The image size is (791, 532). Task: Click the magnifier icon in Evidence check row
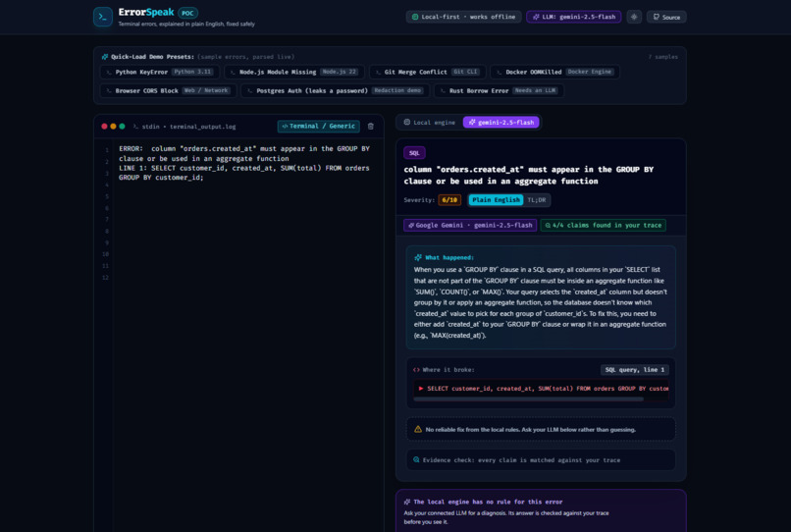(x=416, y=459)
